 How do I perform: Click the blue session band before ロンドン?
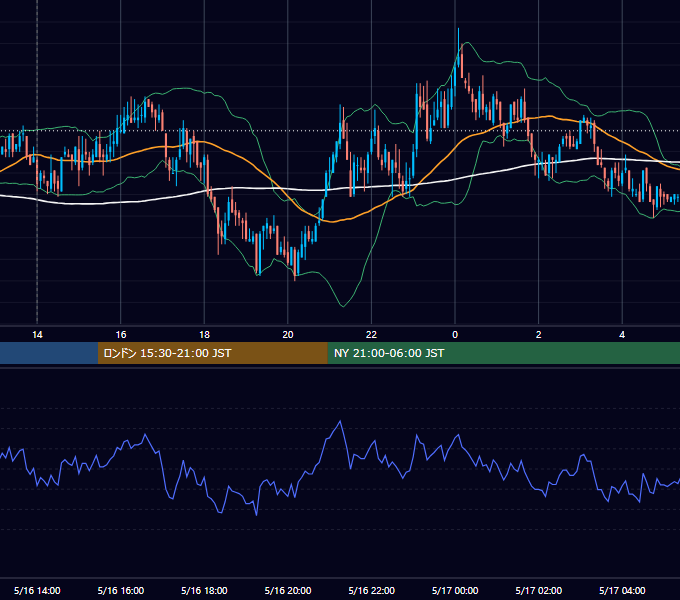(49, 353)
